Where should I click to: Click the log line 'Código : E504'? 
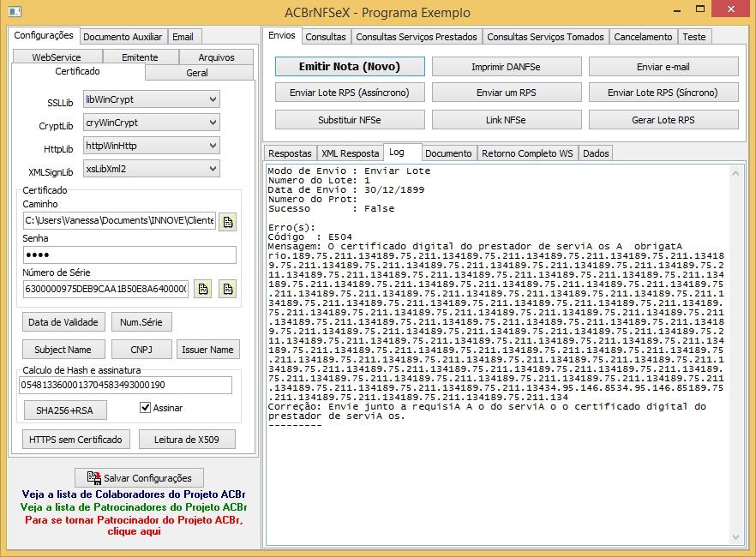click(310, 237)
